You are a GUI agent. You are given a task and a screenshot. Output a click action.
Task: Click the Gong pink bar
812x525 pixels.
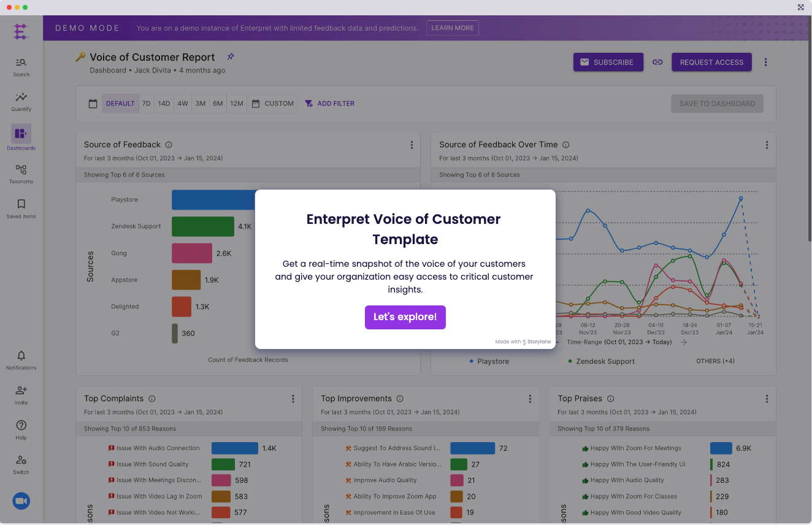coord(192,253)
